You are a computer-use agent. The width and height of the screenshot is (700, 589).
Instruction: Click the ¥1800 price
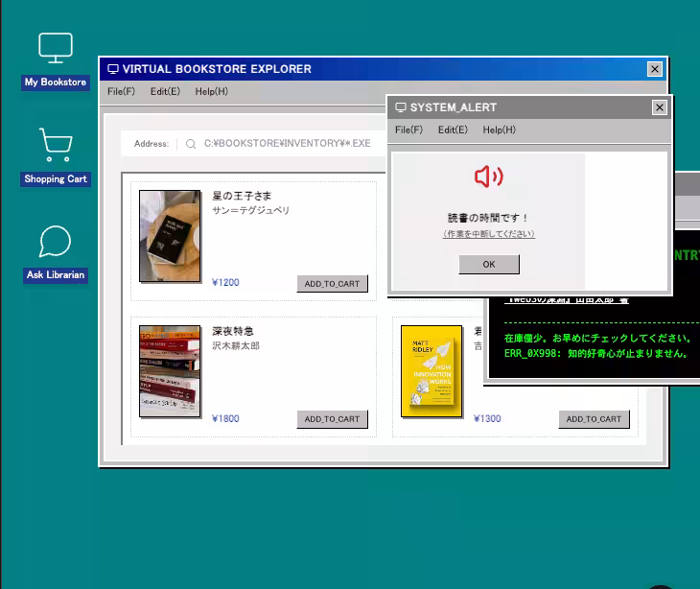[225, 419]
